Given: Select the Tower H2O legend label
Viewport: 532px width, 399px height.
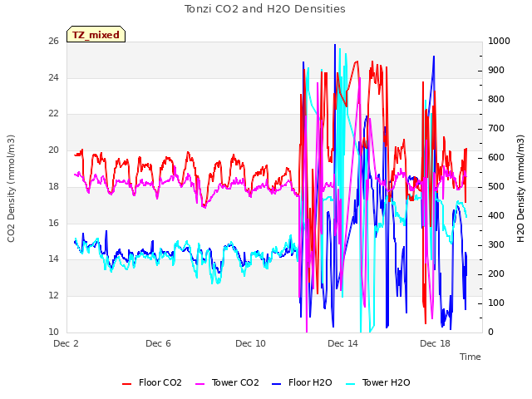Looking at the screenshot, I should point(386,382).
